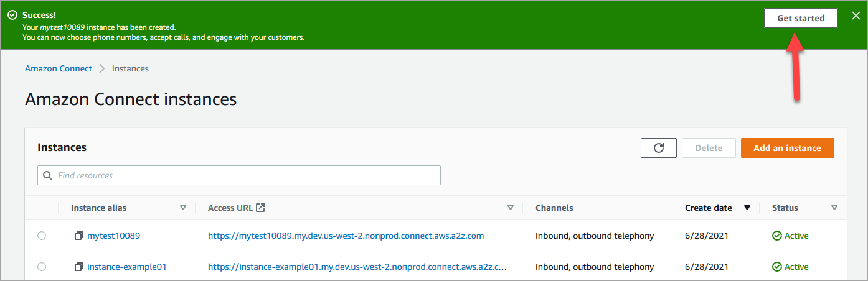Dismiss the green success banner

pos(856,16)
